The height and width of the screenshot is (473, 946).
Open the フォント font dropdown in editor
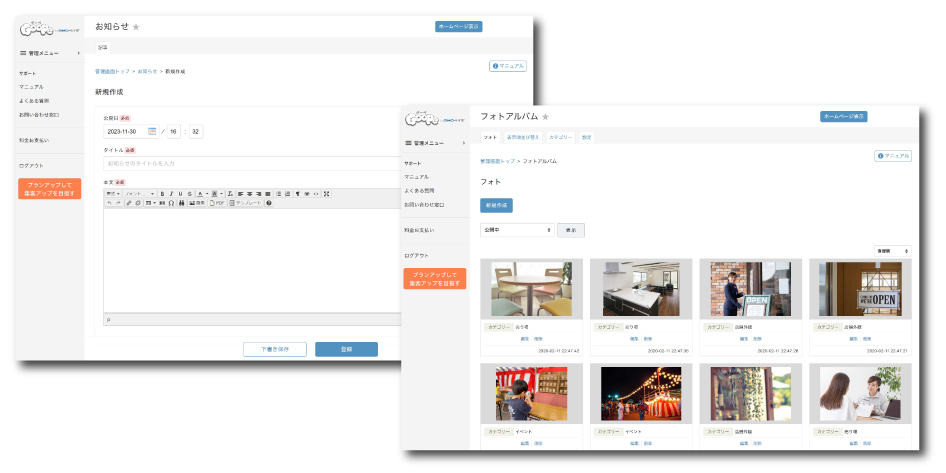(139, 194)
